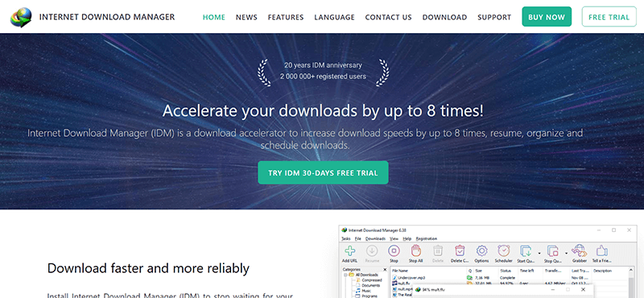Click the Time left column header
This screenshot has height=298, width=644.
(x=527, y=271)
